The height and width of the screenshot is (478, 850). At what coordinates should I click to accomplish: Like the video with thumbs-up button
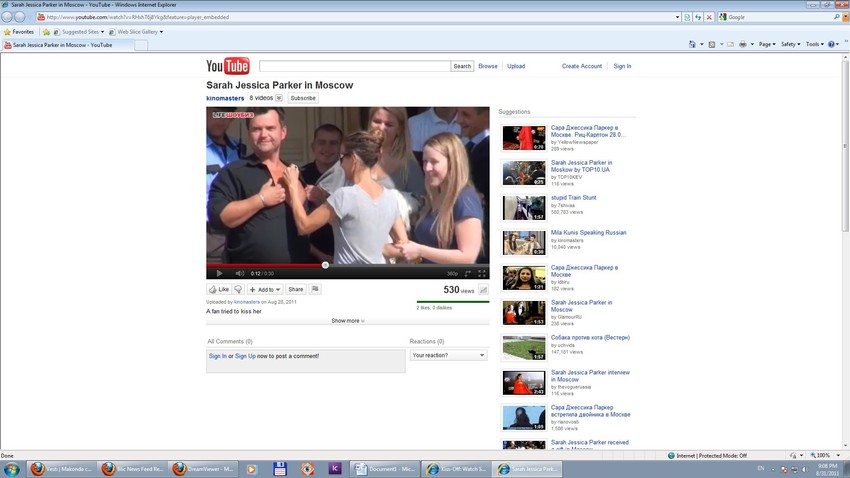pos(219,289)
